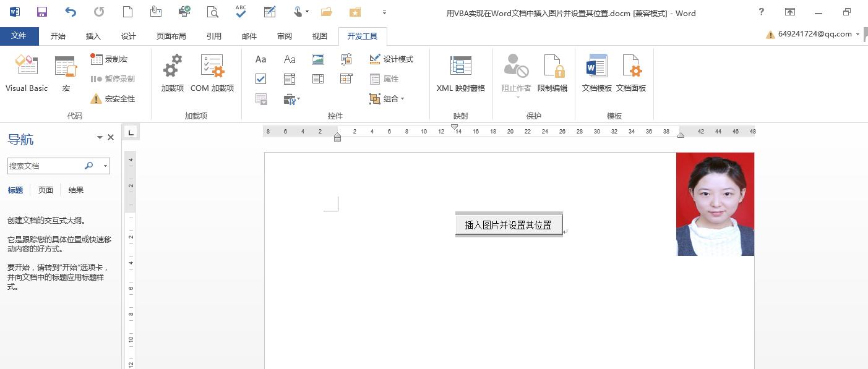Select the 宏 (Macros) icon
Viewport: 868px width, 369px height.
pyautogui.click(x=65, y=72)
